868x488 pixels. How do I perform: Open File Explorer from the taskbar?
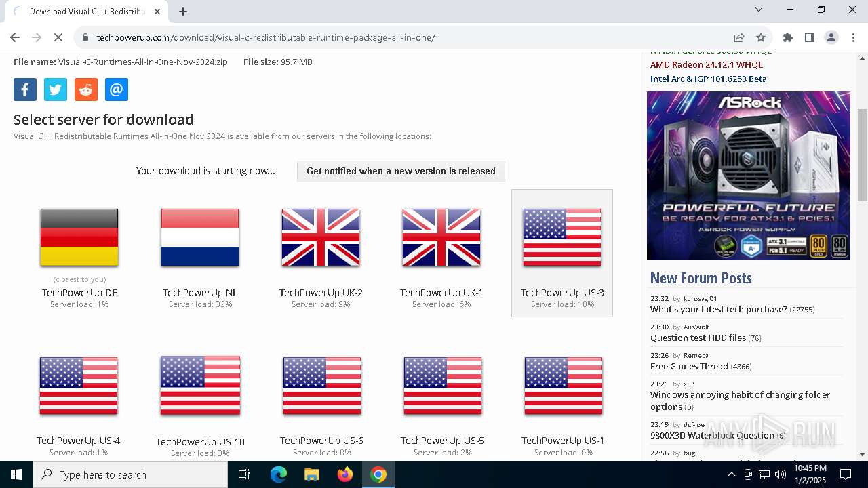click(311, 474)
